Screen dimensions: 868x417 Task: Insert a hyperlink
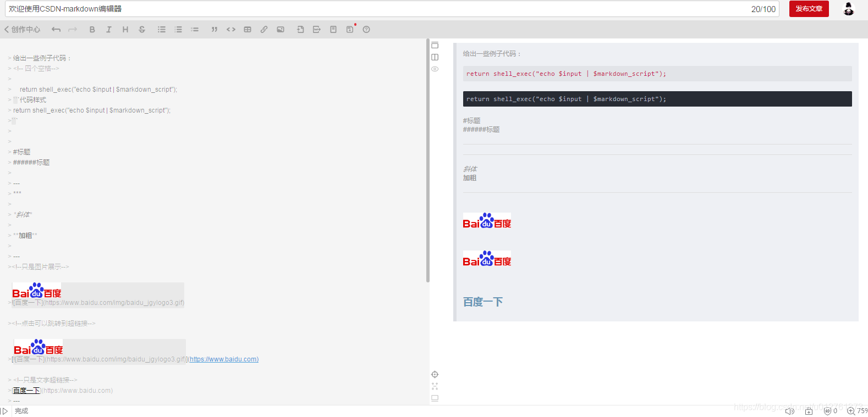pos(264,30)
